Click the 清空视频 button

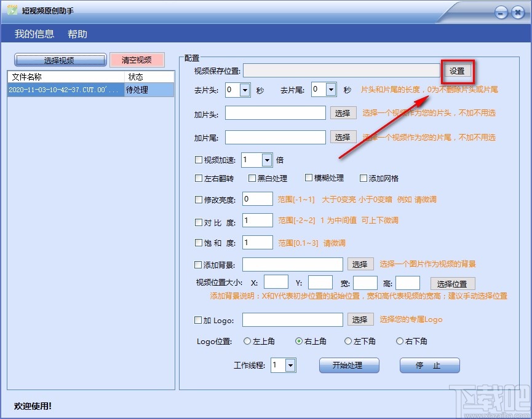pos(137,60)
